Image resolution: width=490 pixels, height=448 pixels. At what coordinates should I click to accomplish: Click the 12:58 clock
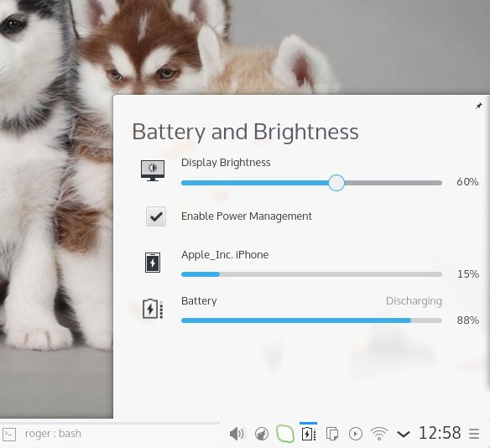(x=440, y=433)
